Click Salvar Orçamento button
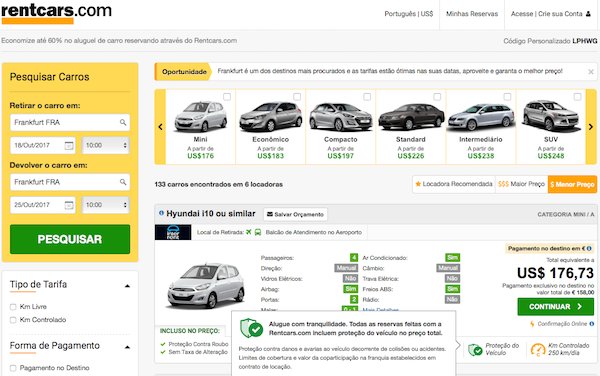Screen dimensions: 600x376 (295, 215)
